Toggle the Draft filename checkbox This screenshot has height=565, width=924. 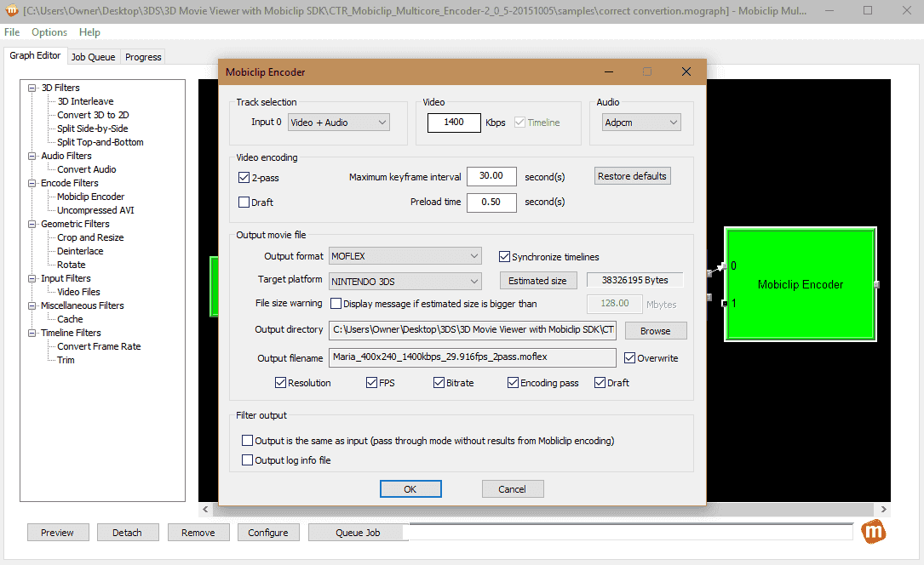pos(600,383)
